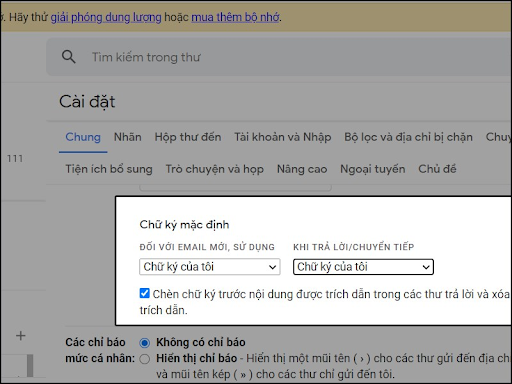Screen dimensions: 512x384
Task: Select 'Hiển thị chỉ báo' radio button
Action: pos(145,359)
